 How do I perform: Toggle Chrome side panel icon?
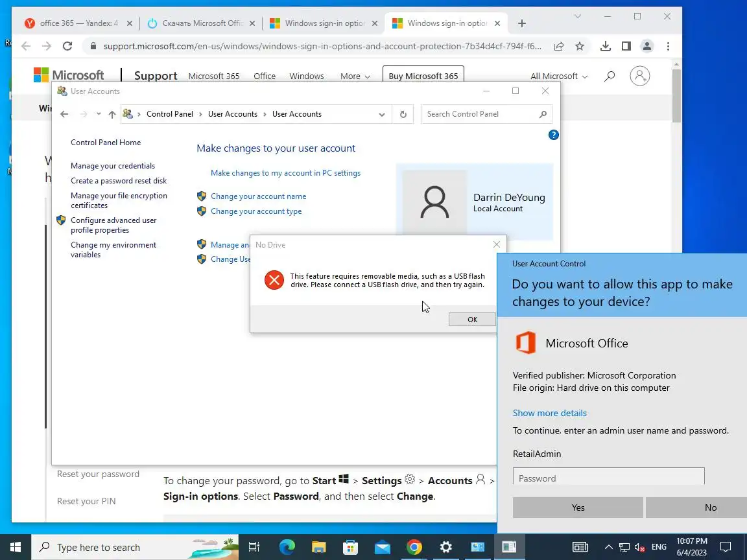626,46
